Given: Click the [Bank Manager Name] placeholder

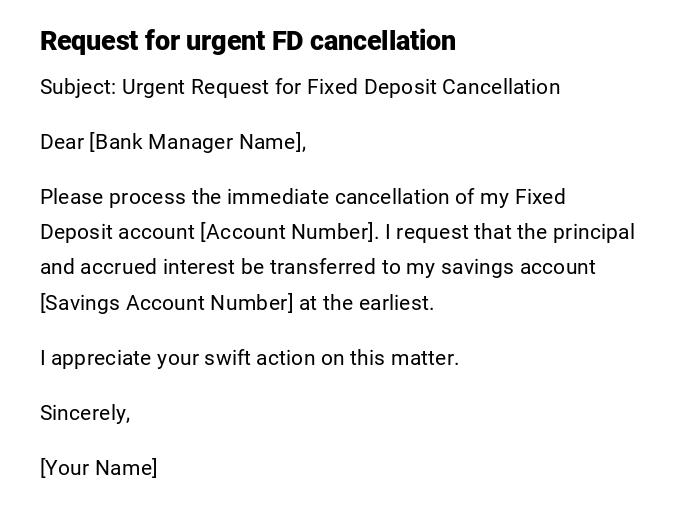Looking at the screenshot, I should [x=196, y=142].
